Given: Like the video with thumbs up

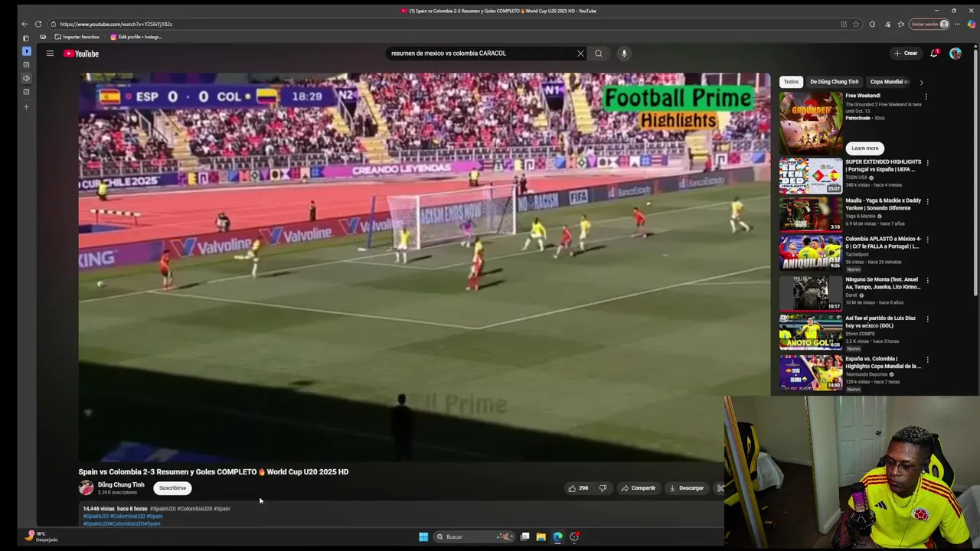Looking at the screenshot, I should [x=577, y=488].
